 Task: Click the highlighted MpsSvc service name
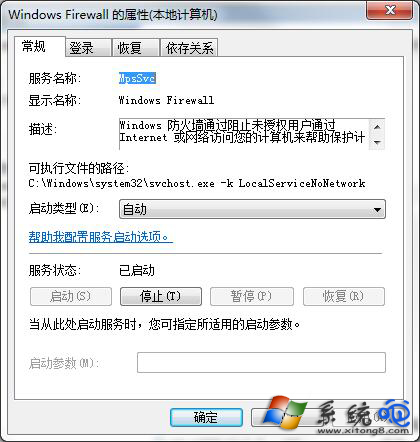point(137,78)
